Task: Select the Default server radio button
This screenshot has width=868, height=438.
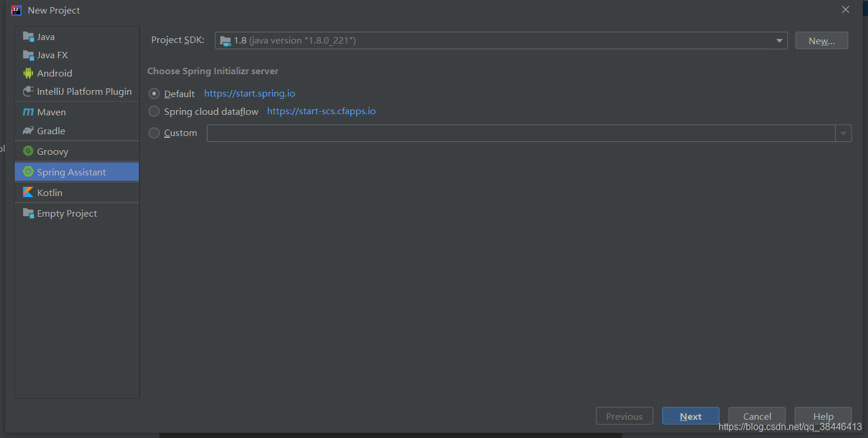Action: coord(154,94)
